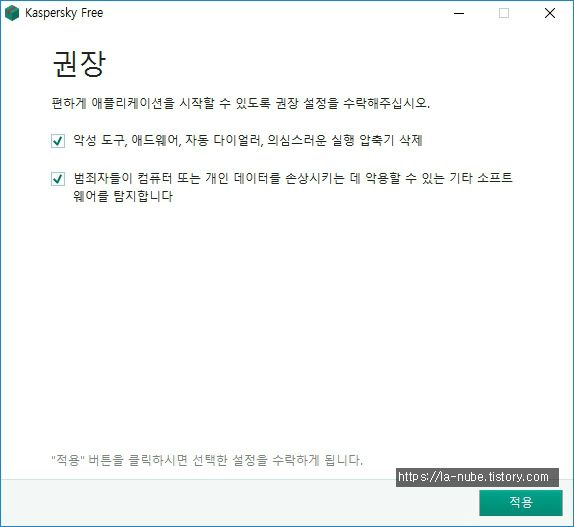Image resolution: width=574 pixels, height=527 pixels.
Task: Click the 권장 heading
Action: (x=79, y=64)
